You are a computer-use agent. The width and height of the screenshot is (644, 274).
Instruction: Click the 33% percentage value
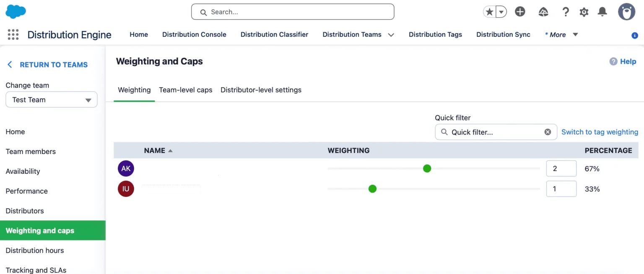point(592,189)
